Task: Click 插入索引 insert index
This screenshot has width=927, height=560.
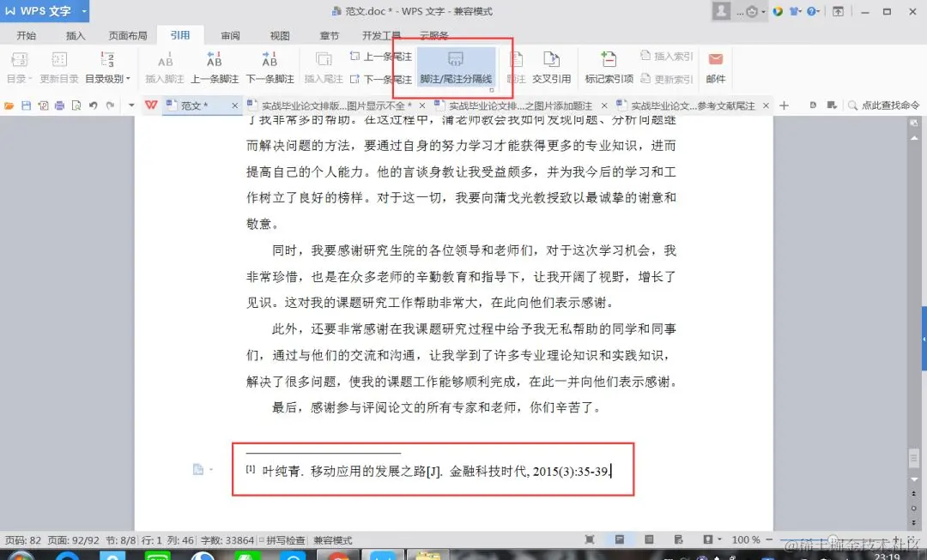Action: point(667,56)
